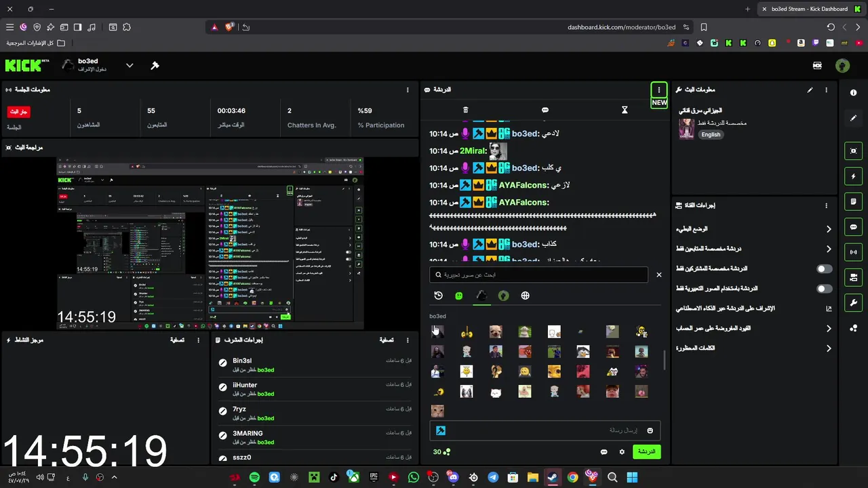Click the moderator hammer icon in header
This screenshot has width=868, height=488.
[155, 66]
